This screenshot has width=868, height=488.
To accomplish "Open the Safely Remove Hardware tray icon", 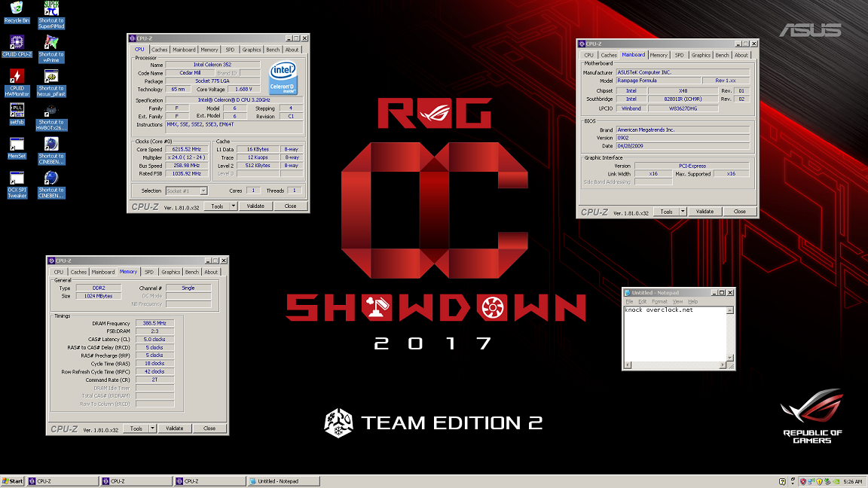I will [x=827, y=481].
